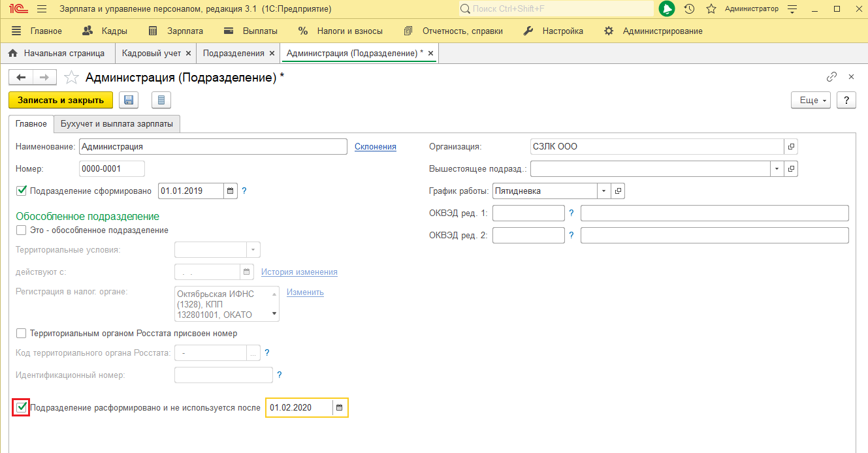868x453 pixels.
Task: Open the История изменения link
Action: coord(299,272)
